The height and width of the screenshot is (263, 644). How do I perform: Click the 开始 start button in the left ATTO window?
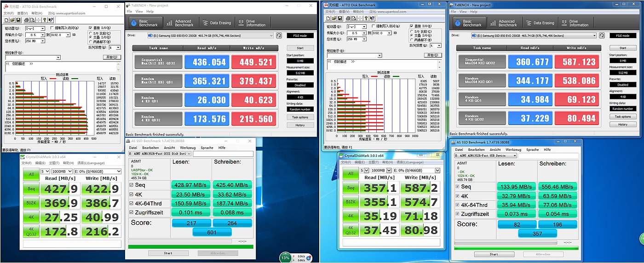click(x=112, y=57)
